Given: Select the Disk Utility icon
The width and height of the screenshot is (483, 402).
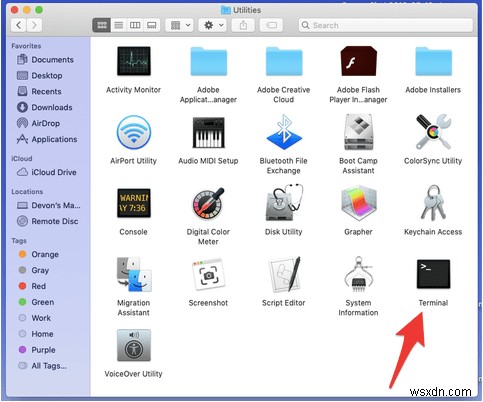Looking at the screenshot, I should point(284,202).
